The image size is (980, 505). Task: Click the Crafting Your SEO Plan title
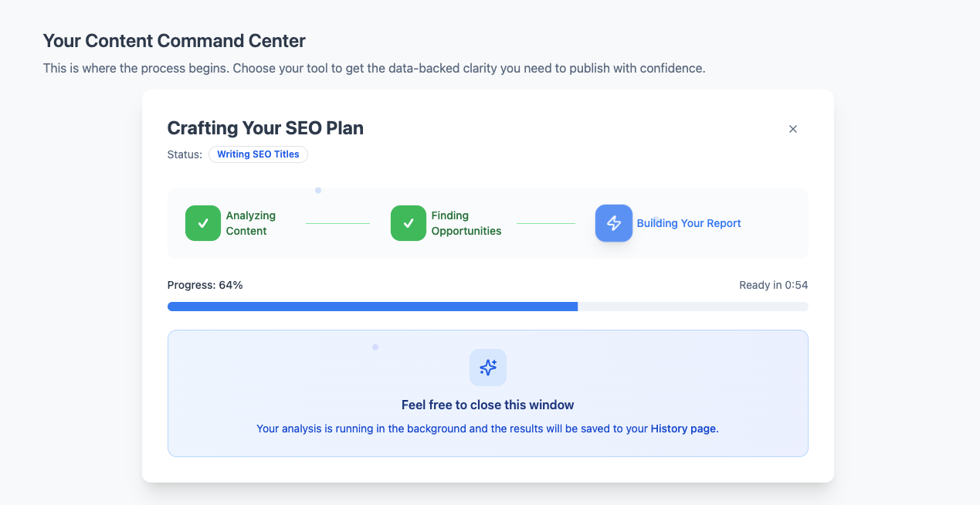click(x=265, y=128)
